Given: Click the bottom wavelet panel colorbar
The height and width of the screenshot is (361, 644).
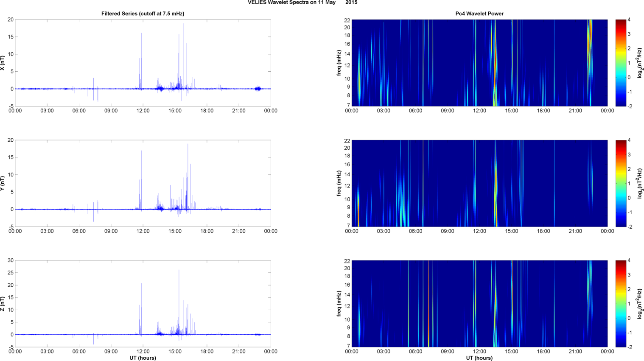Looking at the screenshot, I should [620, 304].
